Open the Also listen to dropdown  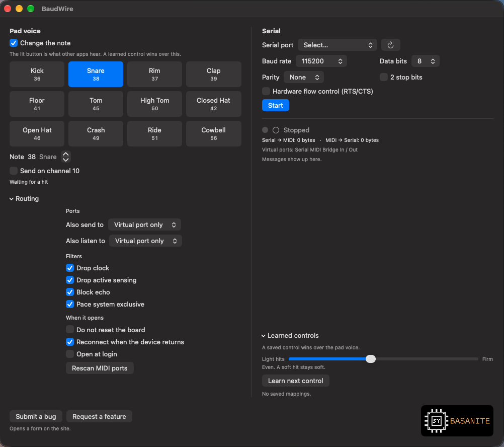click(x=145, y=241)
